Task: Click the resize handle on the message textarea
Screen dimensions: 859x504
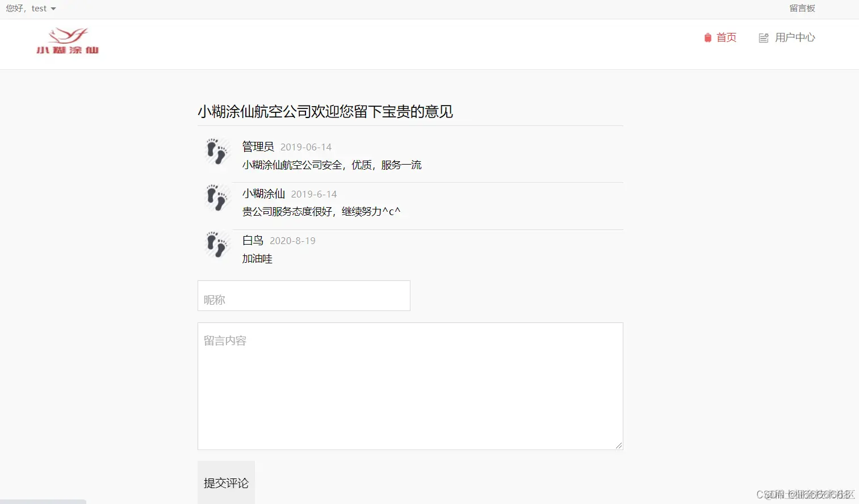Action: point(618,446)
